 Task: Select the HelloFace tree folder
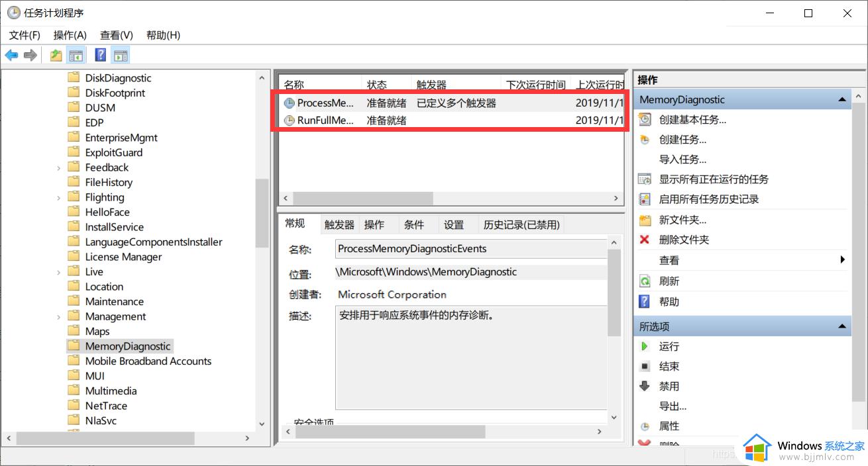click(107, 212)
